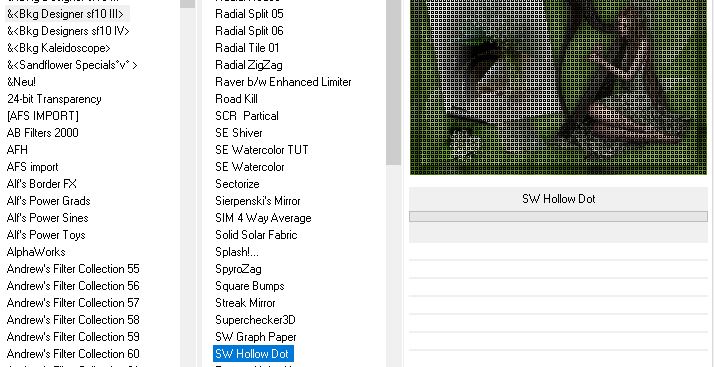Select &<Bkg Designer sf10 III> category

(67, 14)
